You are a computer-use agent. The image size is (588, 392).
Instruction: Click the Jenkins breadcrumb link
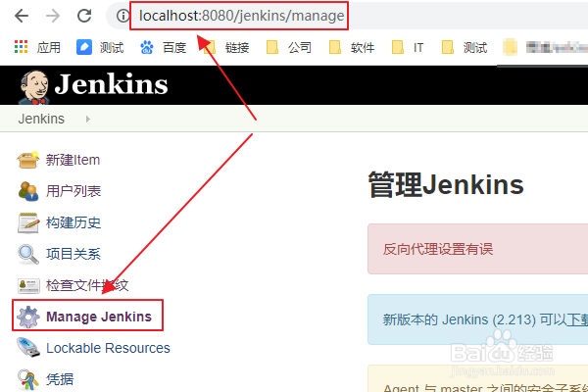pos(41,119)
